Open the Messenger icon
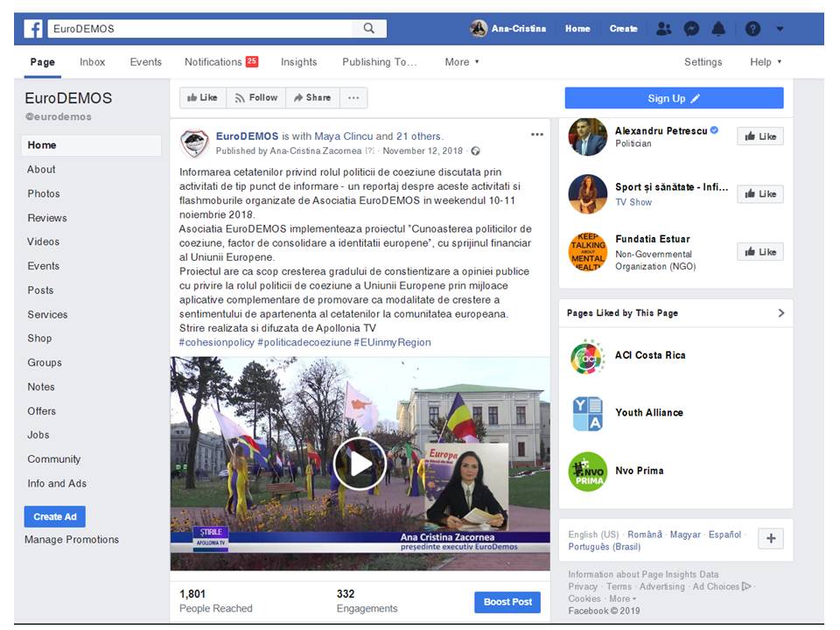Screen dimensions: 840x630 pos(691,28)
